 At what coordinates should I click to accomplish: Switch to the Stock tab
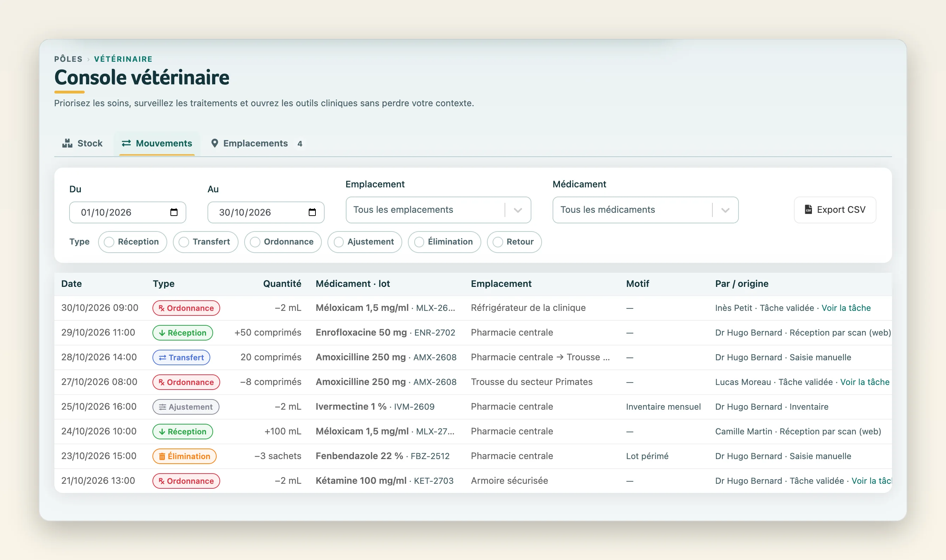pos(83,143)
